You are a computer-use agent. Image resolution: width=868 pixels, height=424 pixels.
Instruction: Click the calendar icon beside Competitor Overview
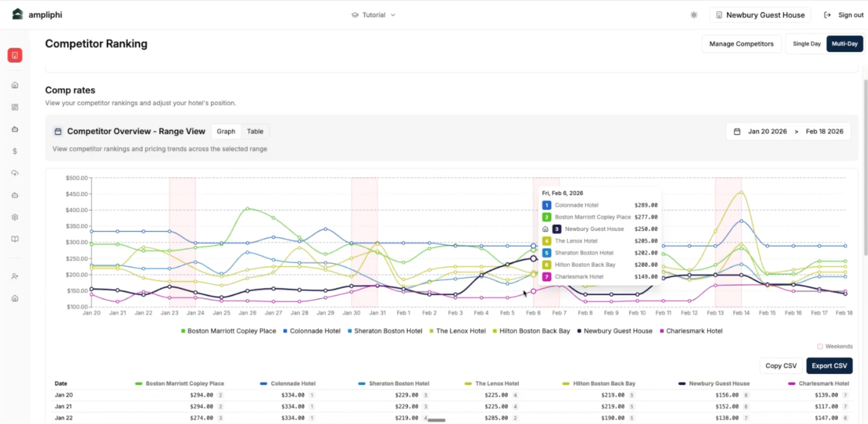tap(58, 131)
